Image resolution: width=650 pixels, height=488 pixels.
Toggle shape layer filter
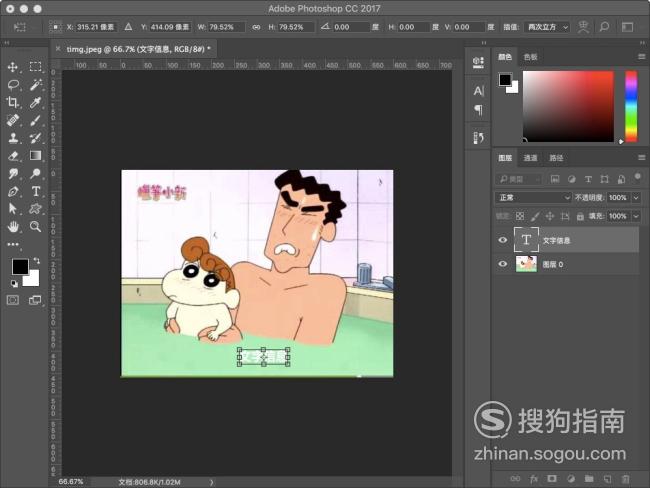pyautogui.click(x=604, y=179)
